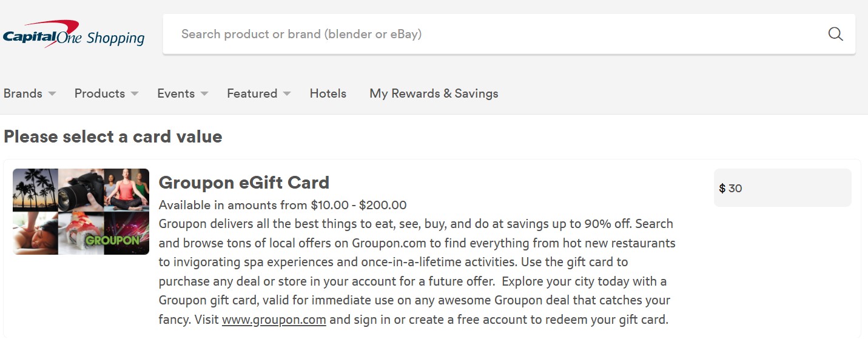Click the magnifying glass search icon
This screenshot has width=868, height=339.
click(x=835, y=34)
